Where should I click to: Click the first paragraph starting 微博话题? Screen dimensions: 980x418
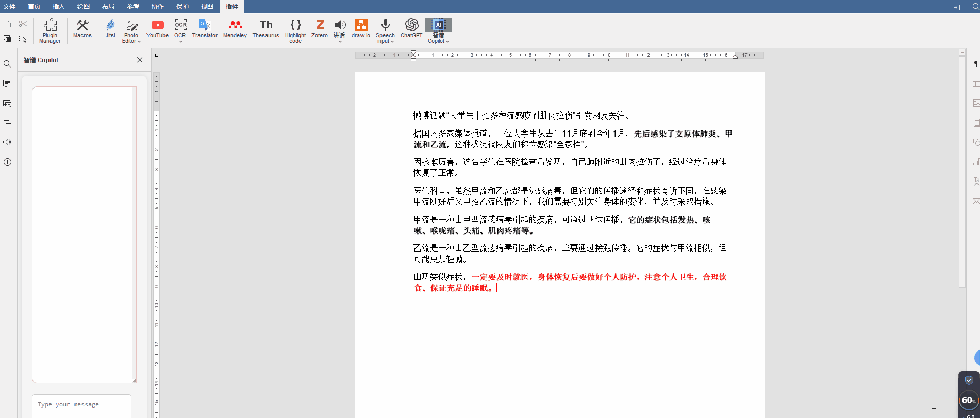(522, 115)
